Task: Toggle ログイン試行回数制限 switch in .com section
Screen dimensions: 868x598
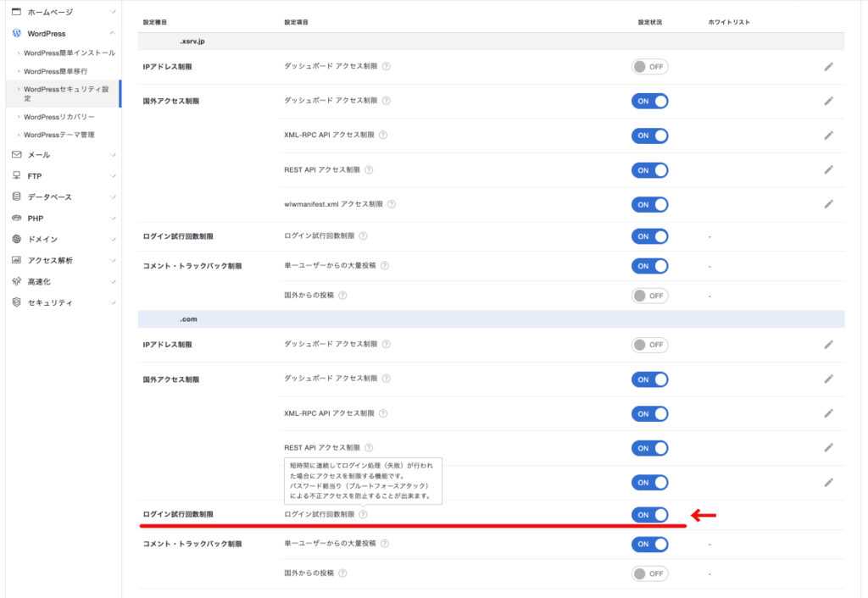Action: [650, 515]
